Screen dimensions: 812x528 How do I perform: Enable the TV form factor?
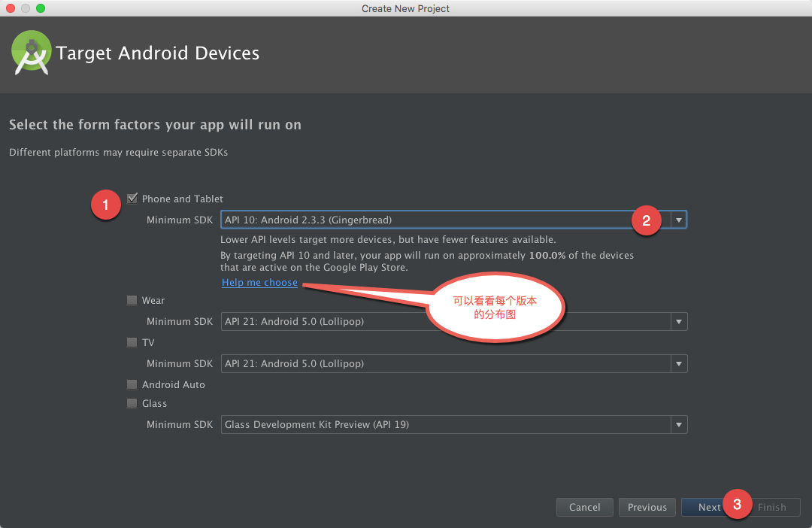click(x=132, y=342)
